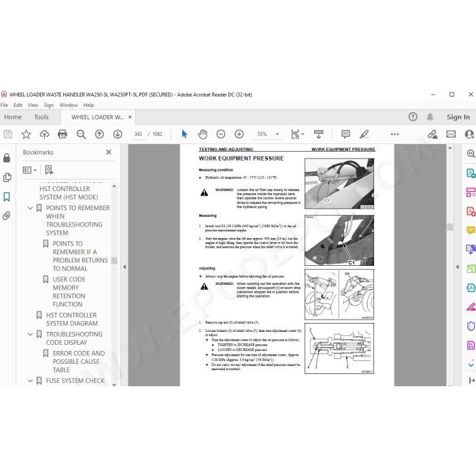The height and width of the screenshot is (476, 476).
Task: Open the zoom percentage dropdown arrow
Action: 277,134
